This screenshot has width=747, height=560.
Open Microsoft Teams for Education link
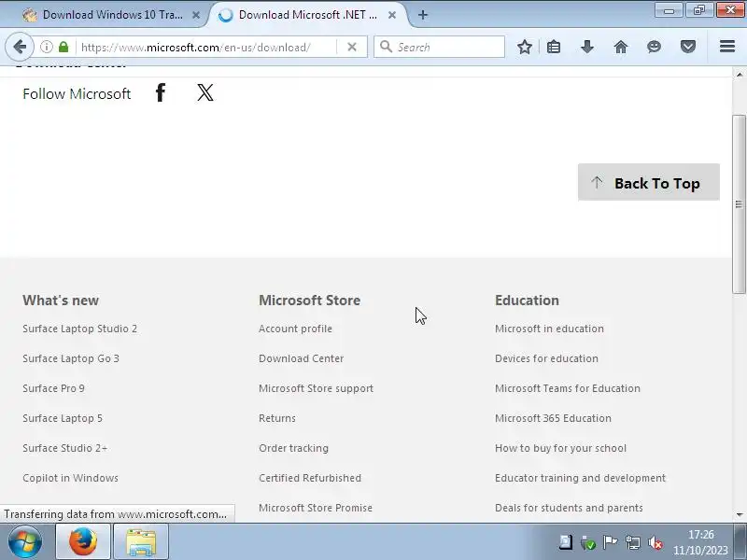pyautogui.click(x=568, y=388)
